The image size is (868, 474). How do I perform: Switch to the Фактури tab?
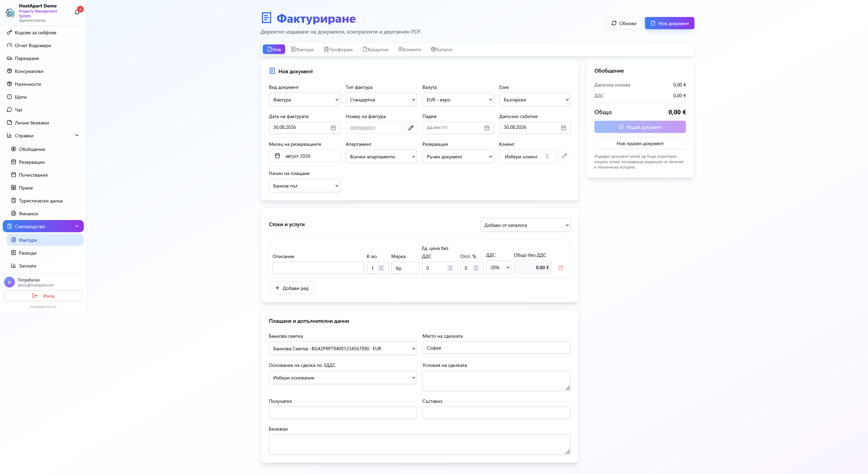(x=302, y=50)
